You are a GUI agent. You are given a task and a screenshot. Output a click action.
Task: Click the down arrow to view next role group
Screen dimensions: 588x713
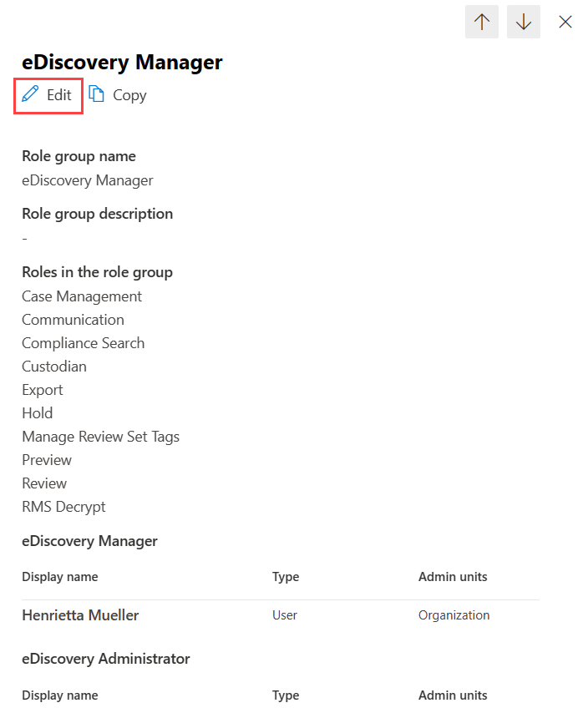(524, 22)
